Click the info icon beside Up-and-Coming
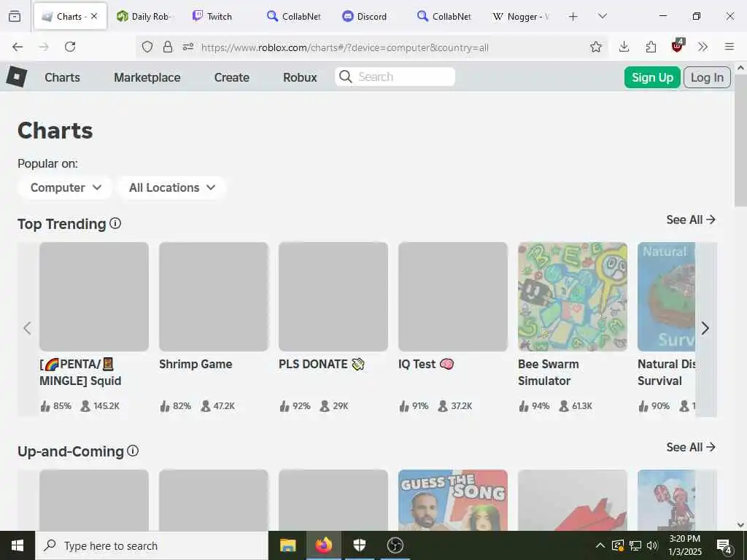Screen dimensions: 747x560 coord(133,451)
